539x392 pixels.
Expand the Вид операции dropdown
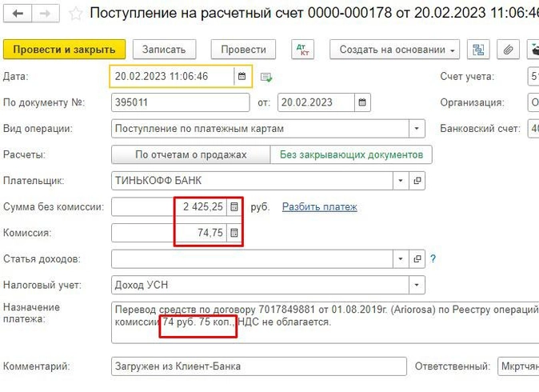(x=417, y=129)
